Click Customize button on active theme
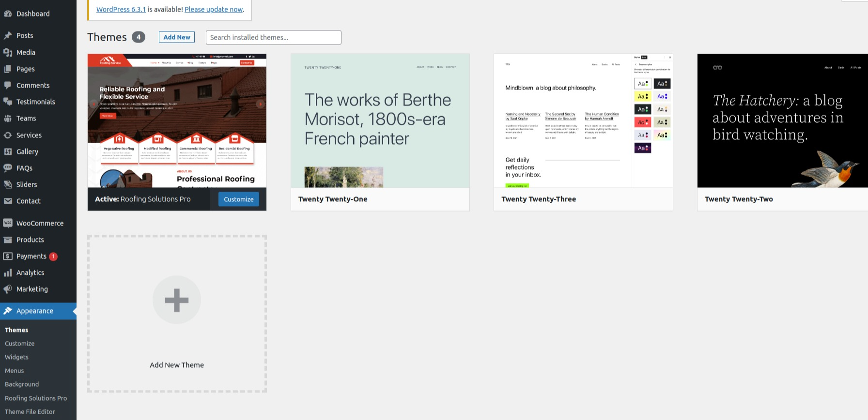Screen dimensions: 868x420 (x=239, y=199)
